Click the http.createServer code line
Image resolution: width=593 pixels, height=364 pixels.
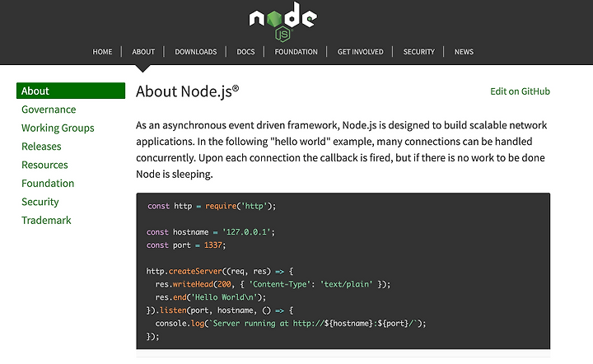coord(220,272)
